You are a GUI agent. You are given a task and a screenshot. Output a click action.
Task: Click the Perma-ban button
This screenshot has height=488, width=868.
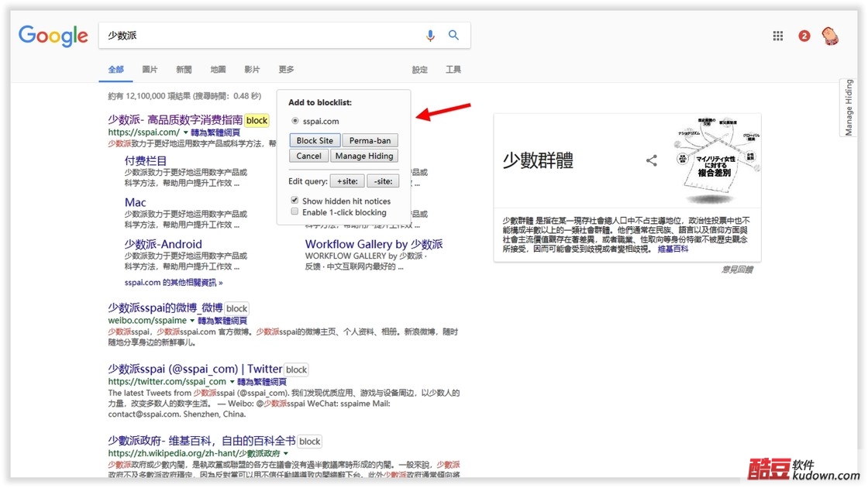[x=370, y=140]
